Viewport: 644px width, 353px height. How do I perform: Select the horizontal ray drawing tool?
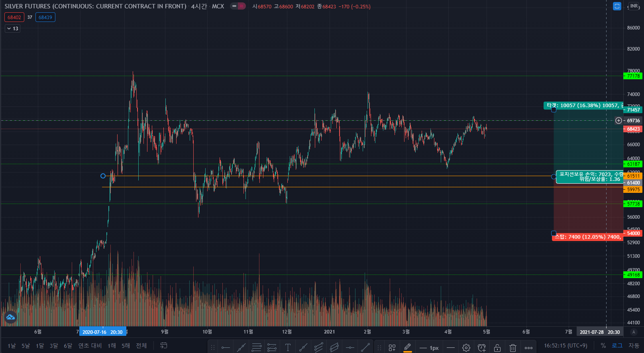[x=226, y=347]
